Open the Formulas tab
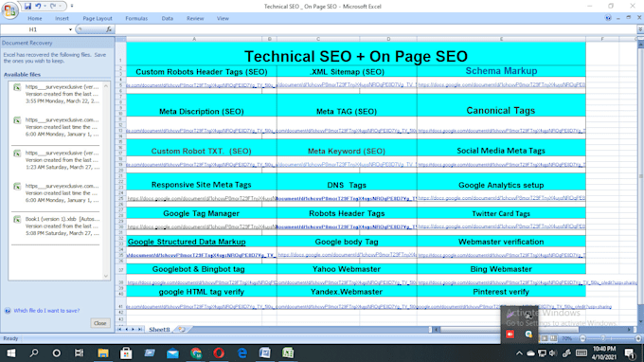The width and height of the screenshot is (644, 362). point(136,19)
